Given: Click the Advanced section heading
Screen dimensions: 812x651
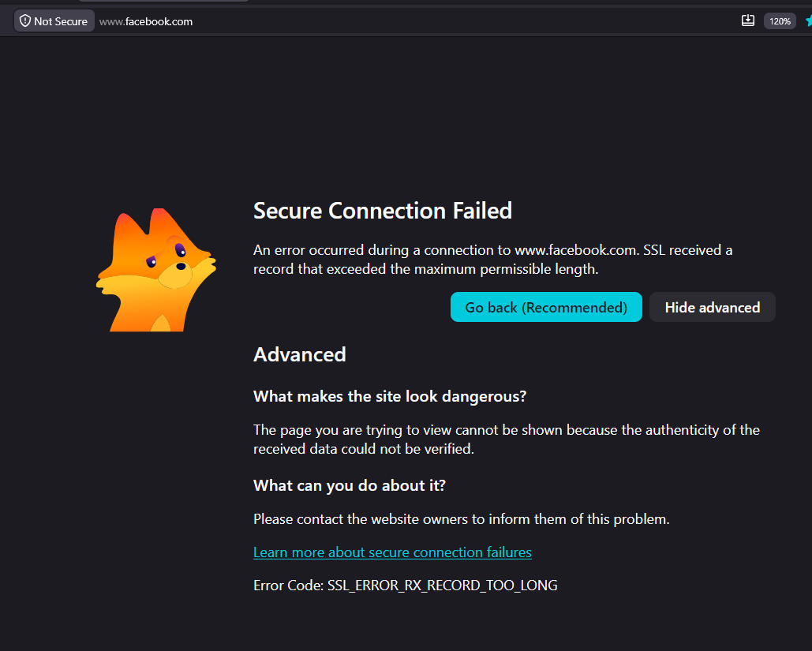Looking at the screenshot, I should [299, 355].
